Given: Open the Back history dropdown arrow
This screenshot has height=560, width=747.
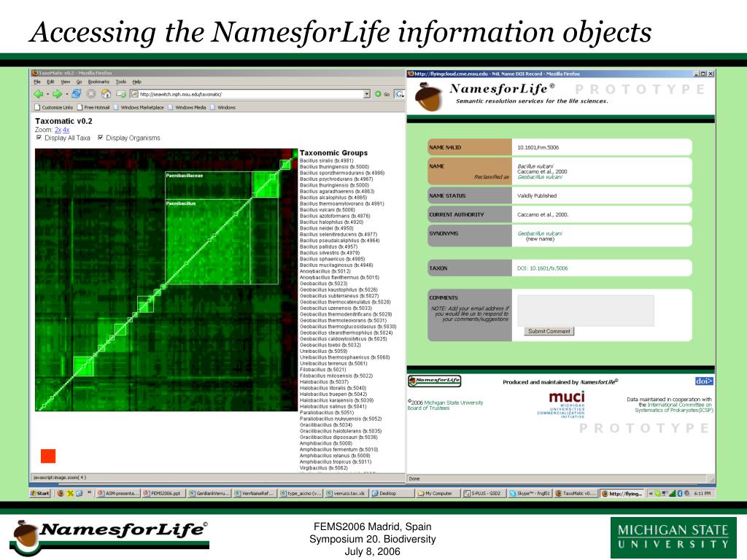Looking at the screenshot, I should point(47,94).
